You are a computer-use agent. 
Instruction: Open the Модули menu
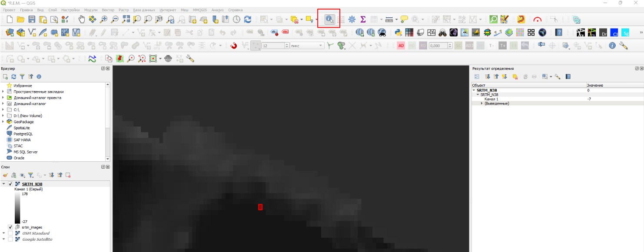[91, 10]
